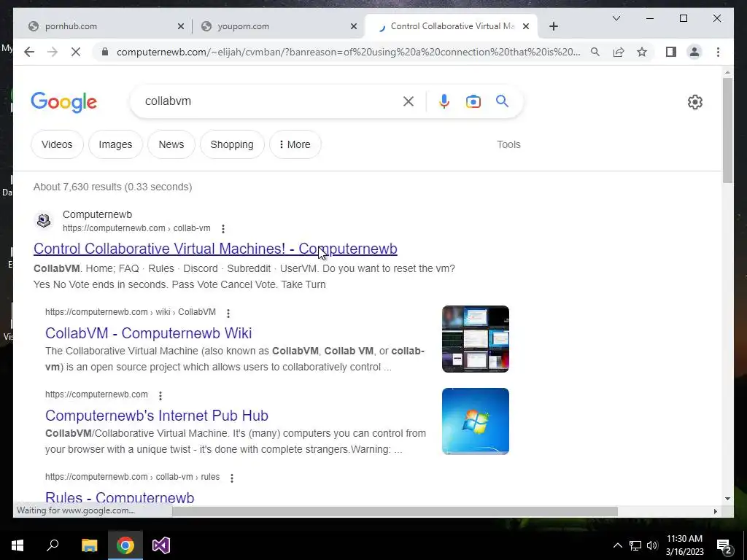Open the Windows Start menu
Image resolution: width=747 pixels, height=560 pixels.
point(18,545)
